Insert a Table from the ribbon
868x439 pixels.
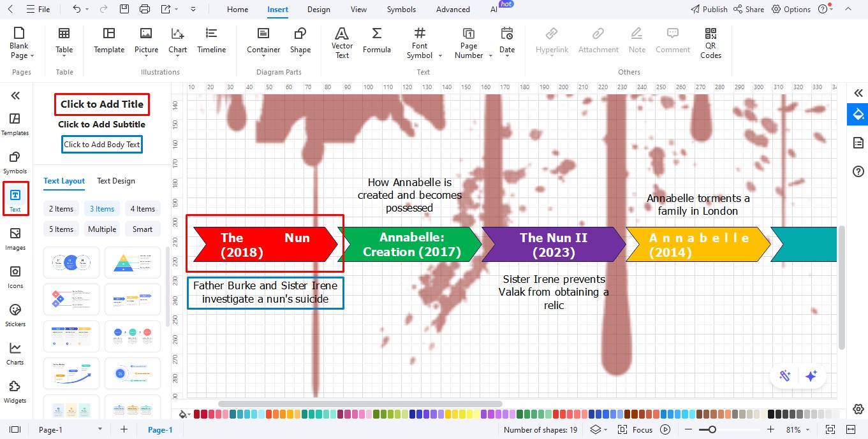coord(64,41)
